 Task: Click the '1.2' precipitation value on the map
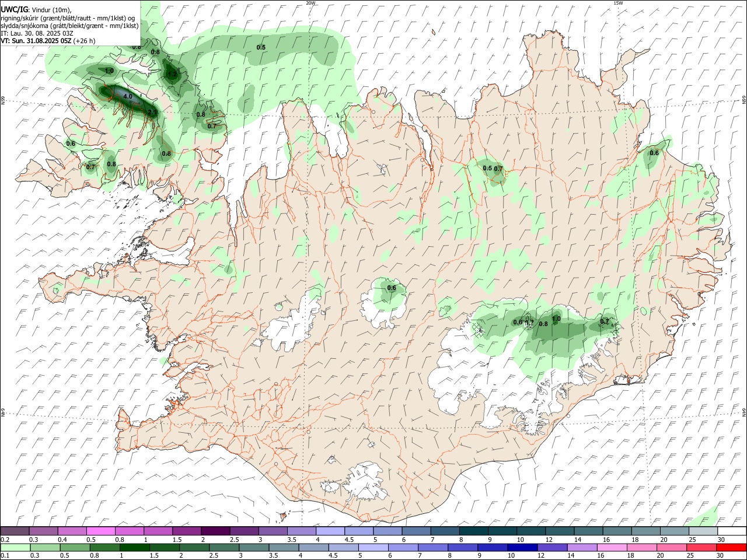point(172,74)
